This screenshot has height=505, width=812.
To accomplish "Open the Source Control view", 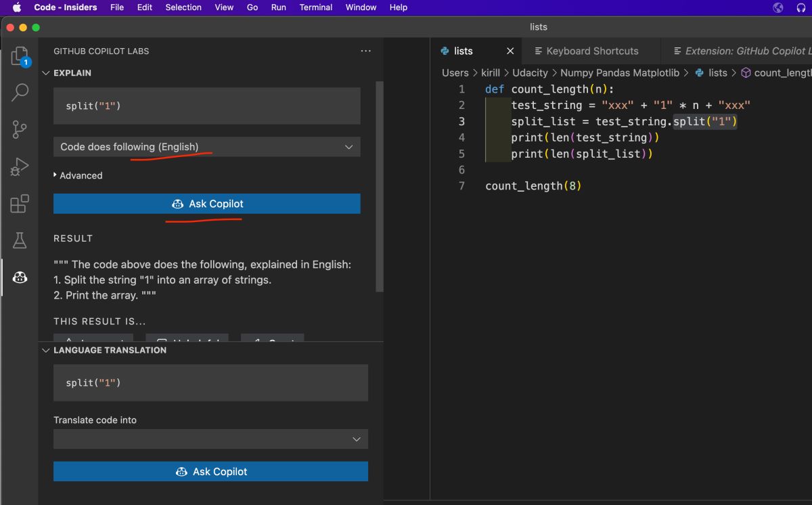I will pyautogui.click(x=20, y=129).
